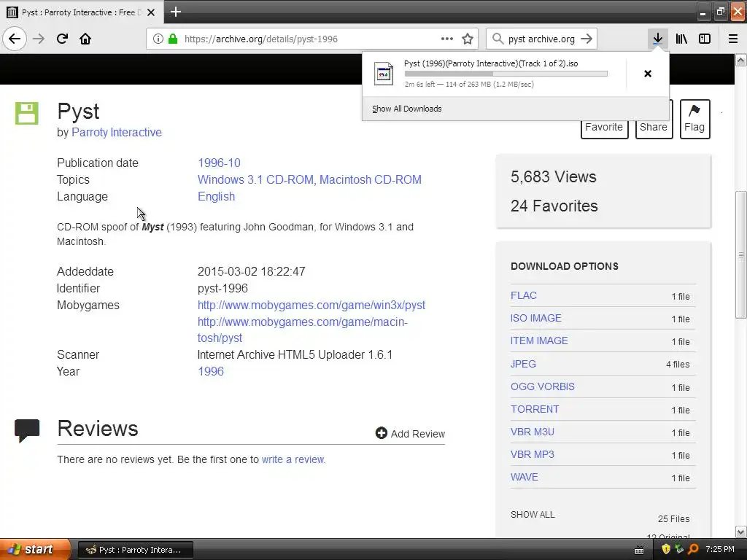Open the Firefox hamburger menu
Image resolution: width=747 pixels, height=560 pixels.
tap(732, 39)
